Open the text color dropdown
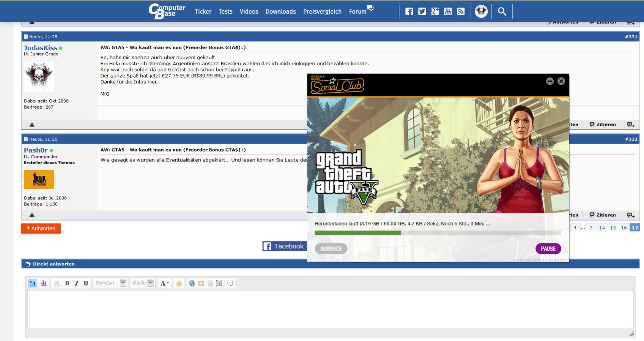Screen dimensions: 644x341 pos(164,283)
